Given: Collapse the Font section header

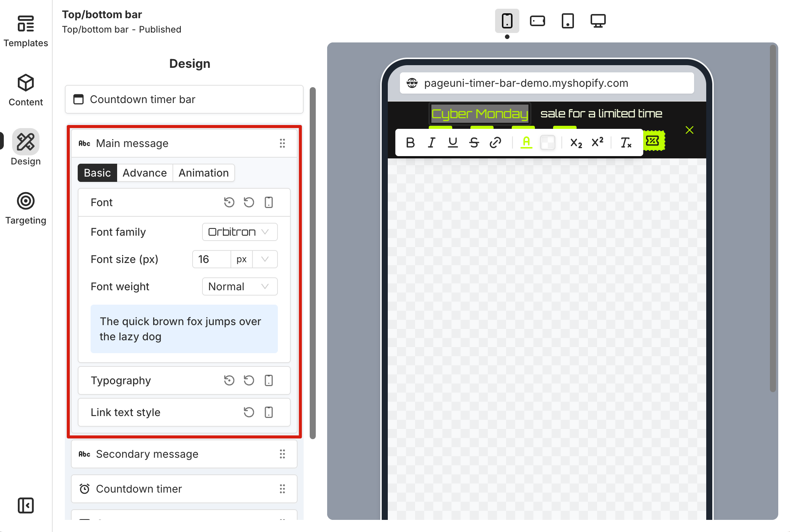Looking at the screenshot, I should coord(184,202).
